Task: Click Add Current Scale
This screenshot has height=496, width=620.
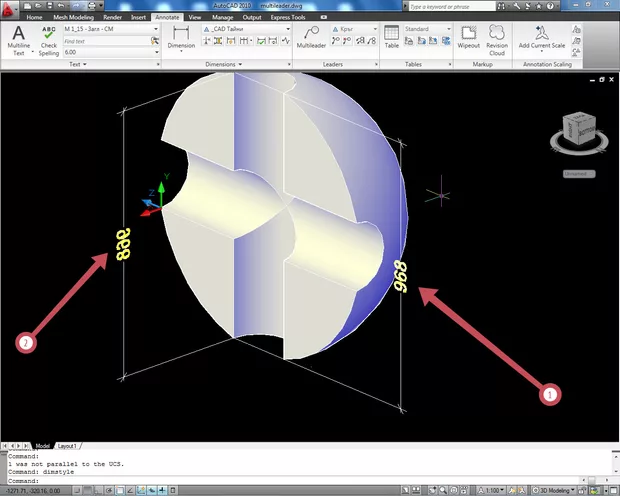Action: click(544, 38)
